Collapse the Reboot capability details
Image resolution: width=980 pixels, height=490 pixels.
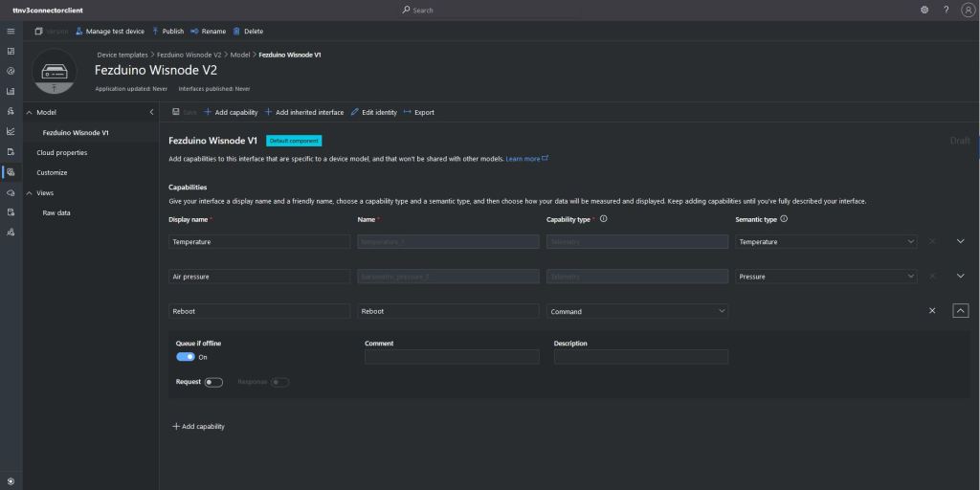pyautogui.click(x=961, y=311)
